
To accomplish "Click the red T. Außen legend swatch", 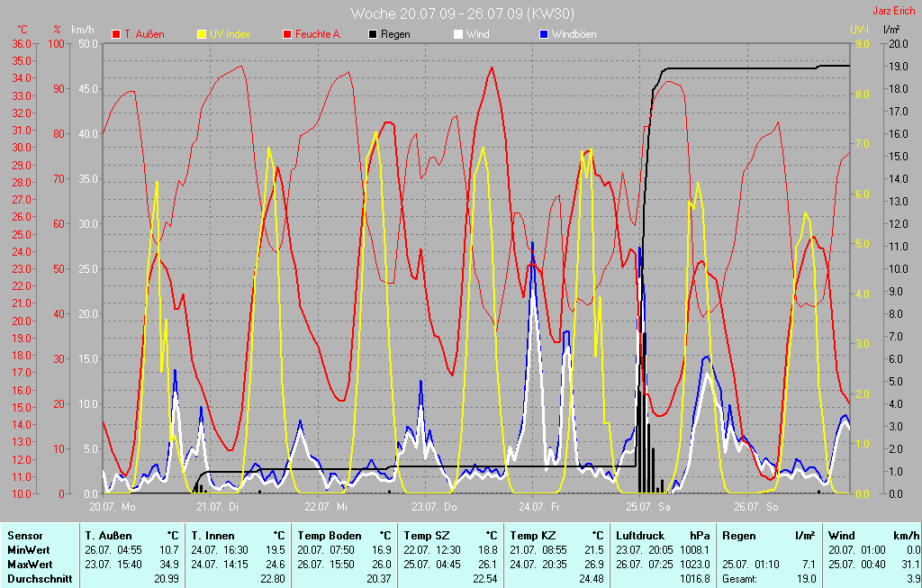I will (116, 35).
